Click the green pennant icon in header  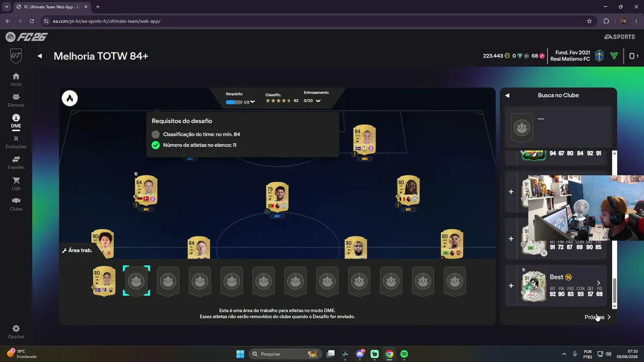click(x=614, y=56)
